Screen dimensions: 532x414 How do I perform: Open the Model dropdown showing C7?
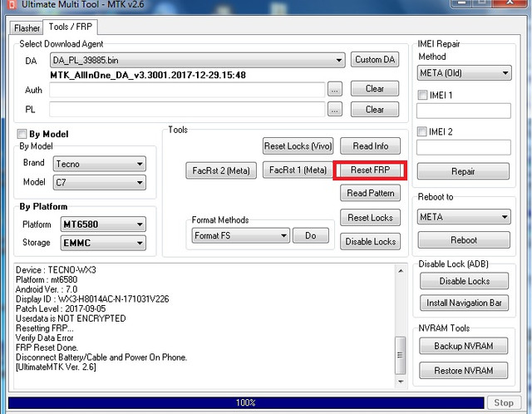click(100, 183)
